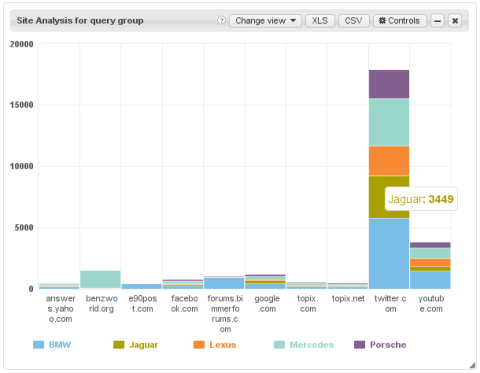480x373 pixels.
Task: Select Jaguar segment of twitter.com bar
Action: click(x=377, y=197)
